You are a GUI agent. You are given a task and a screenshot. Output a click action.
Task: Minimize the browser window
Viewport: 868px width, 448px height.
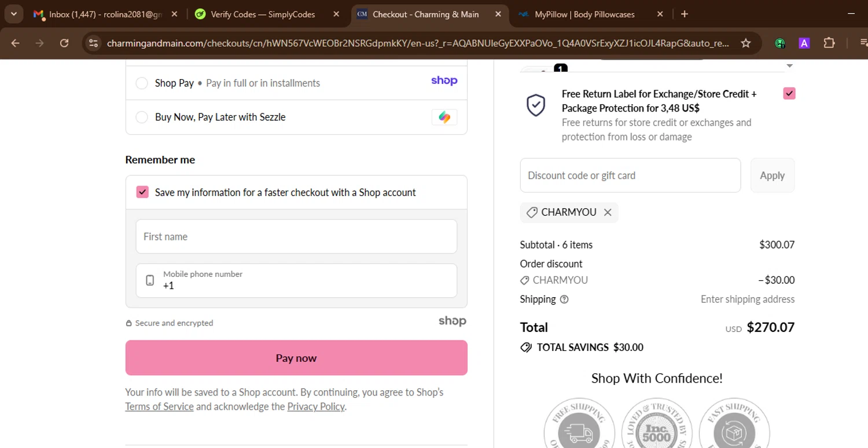point(851,14)
